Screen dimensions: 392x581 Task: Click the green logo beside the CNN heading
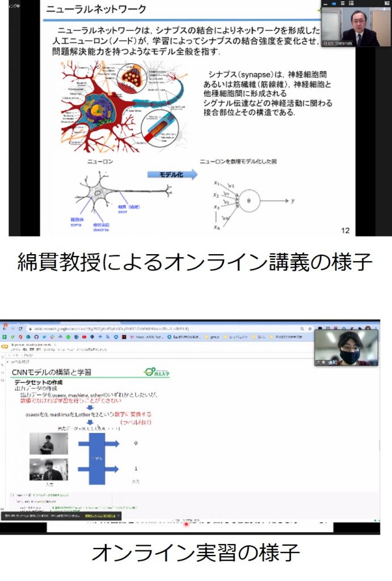click(x=157, y=372)
